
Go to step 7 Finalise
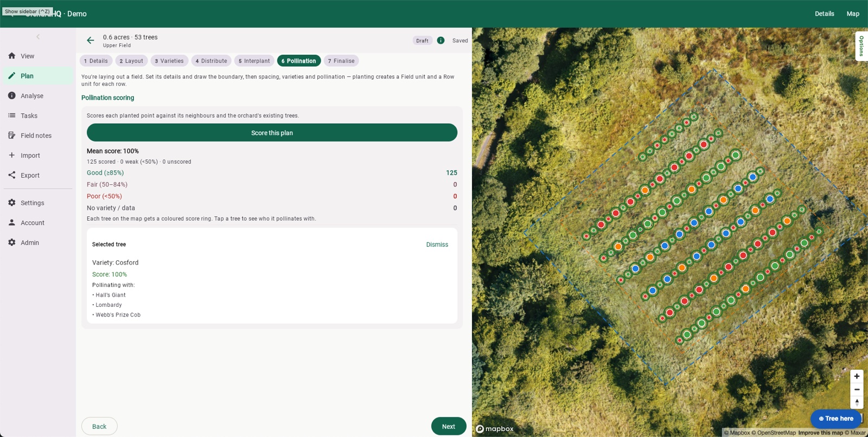(x=341, y=61)
